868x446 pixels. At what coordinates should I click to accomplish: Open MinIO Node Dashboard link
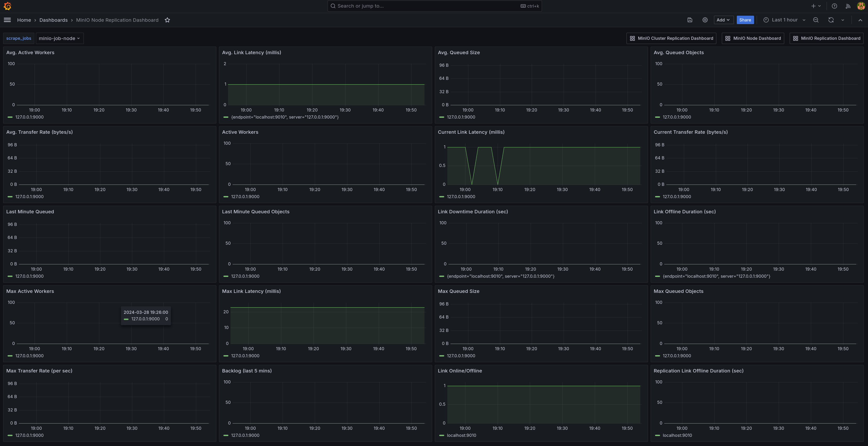coord(753,38)
